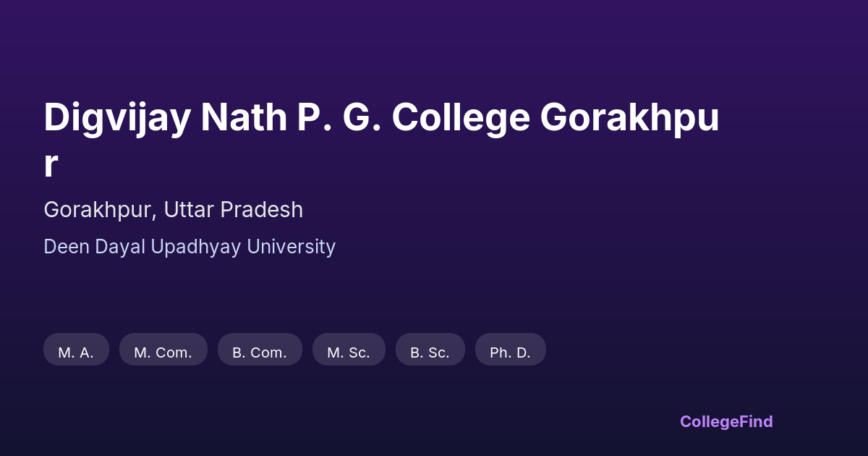Click the word University in the affiliation line
The image size is (868, 456).
tap(291, 247)
